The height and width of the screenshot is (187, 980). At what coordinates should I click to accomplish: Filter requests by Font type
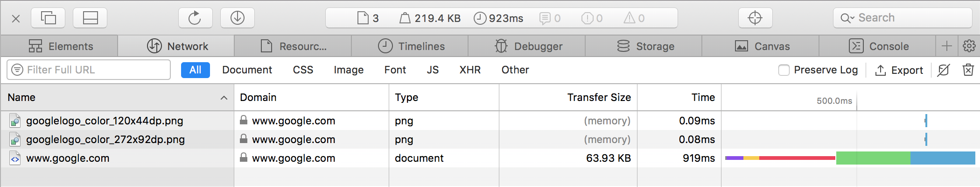[395, 70]
